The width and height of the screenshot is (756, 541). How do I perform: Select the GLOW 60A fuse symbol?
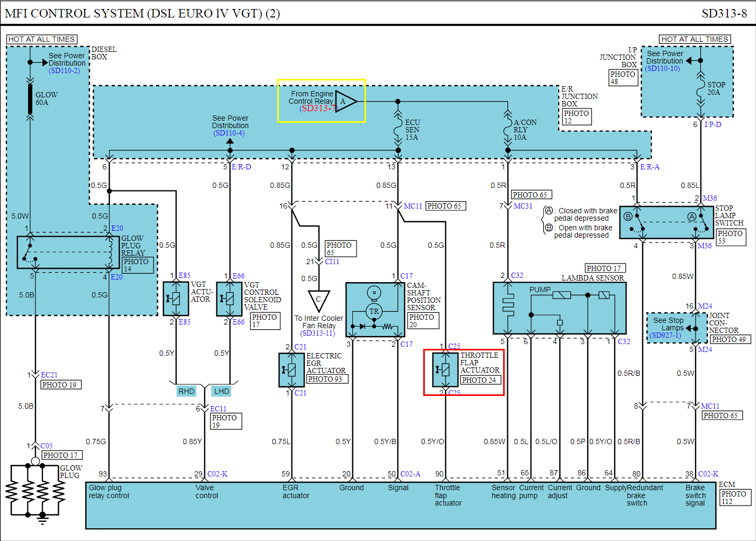coord(30,99)
